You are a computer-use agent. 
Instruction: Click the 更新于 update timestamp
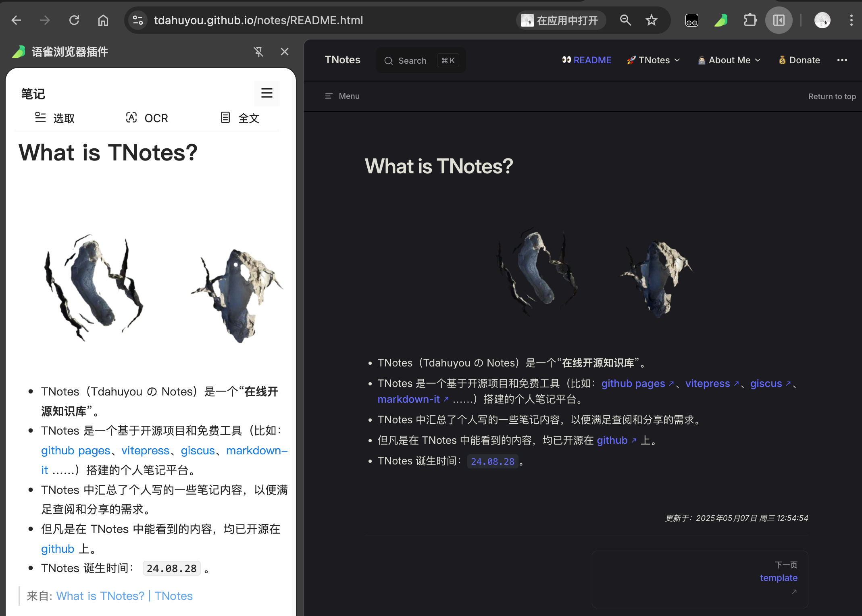coord(737,518)
